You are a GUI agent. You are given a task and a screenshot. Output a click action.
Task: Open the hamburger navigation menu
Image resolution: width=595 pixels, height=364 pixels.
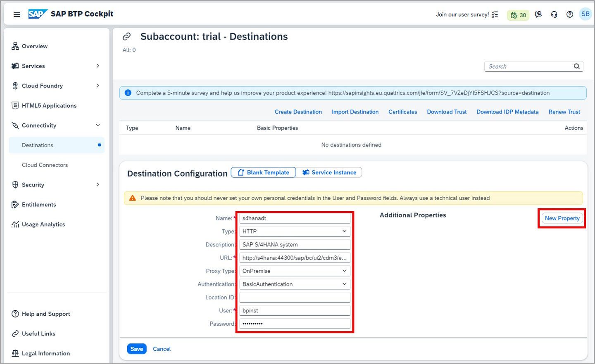[17, 14]
